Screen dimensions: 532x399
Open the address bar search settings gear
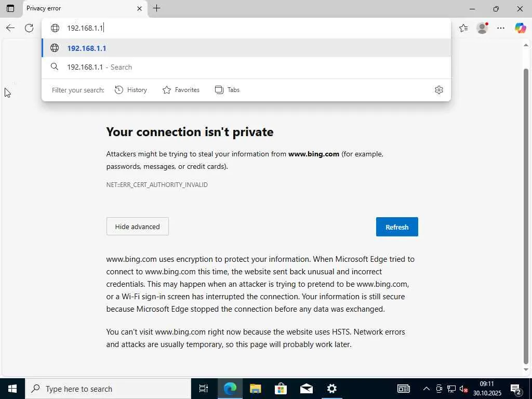439,90
